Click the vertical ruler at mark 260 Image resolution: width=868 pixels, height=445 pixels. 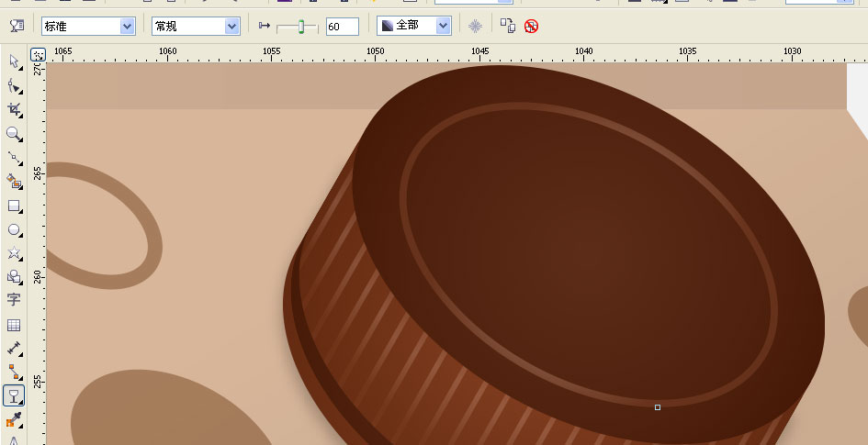click(38, 275)
